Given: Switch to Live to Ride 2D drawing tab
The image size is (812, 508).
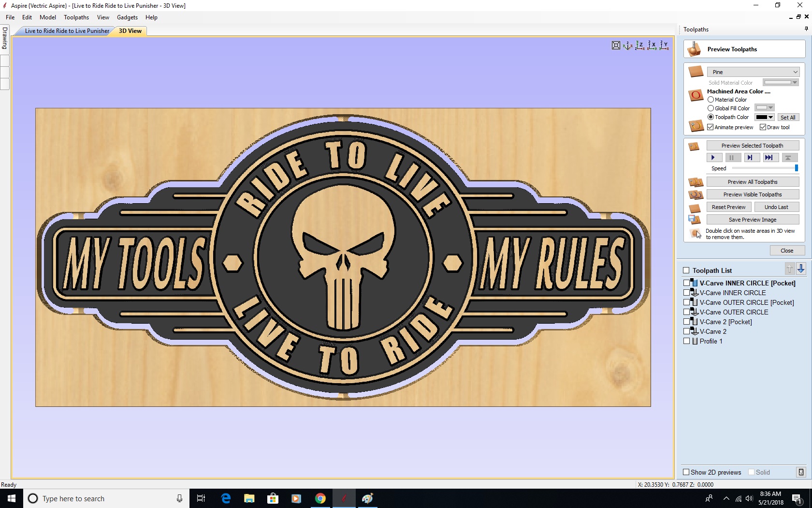Looking at the screenshot, I should point(67,31).
